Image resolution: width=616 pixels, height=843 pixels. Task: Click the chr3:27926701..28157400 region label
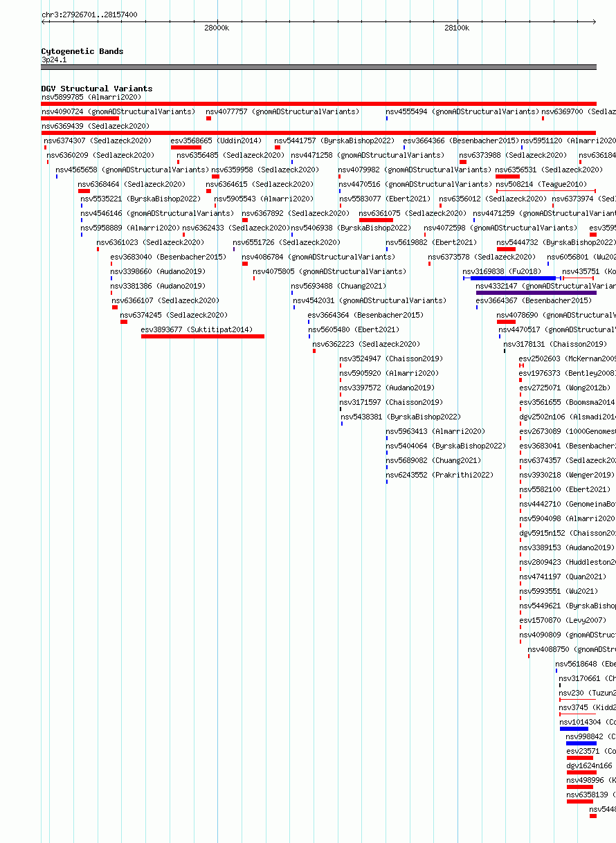click(x=89, y=15)
